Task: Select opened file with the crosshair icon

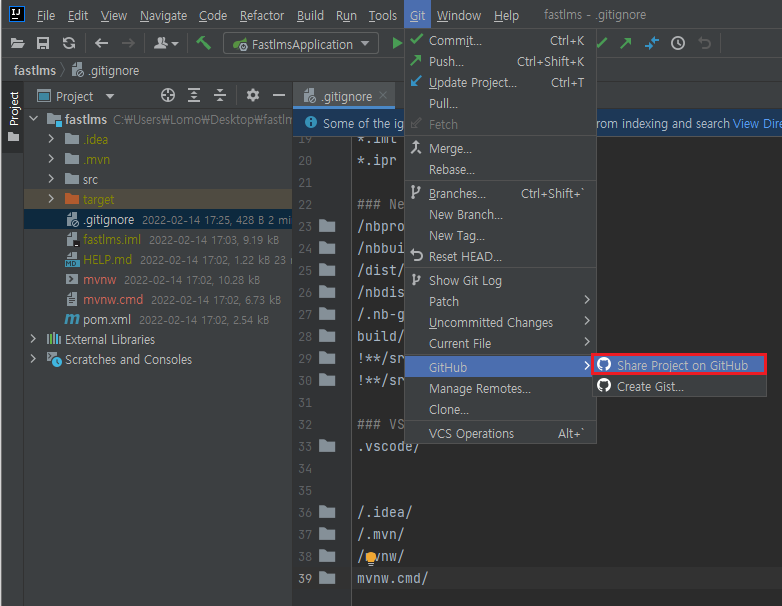Action: 168,95
